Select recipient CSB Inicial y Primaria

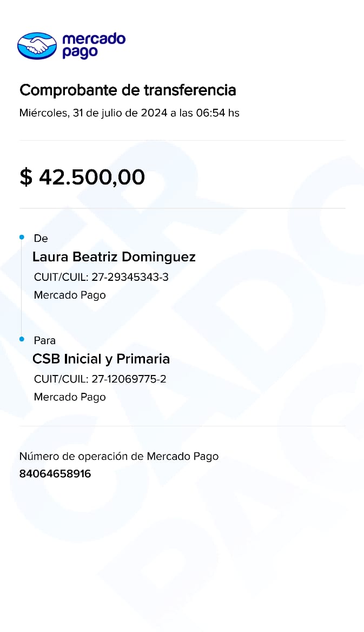tap(101, 359)
